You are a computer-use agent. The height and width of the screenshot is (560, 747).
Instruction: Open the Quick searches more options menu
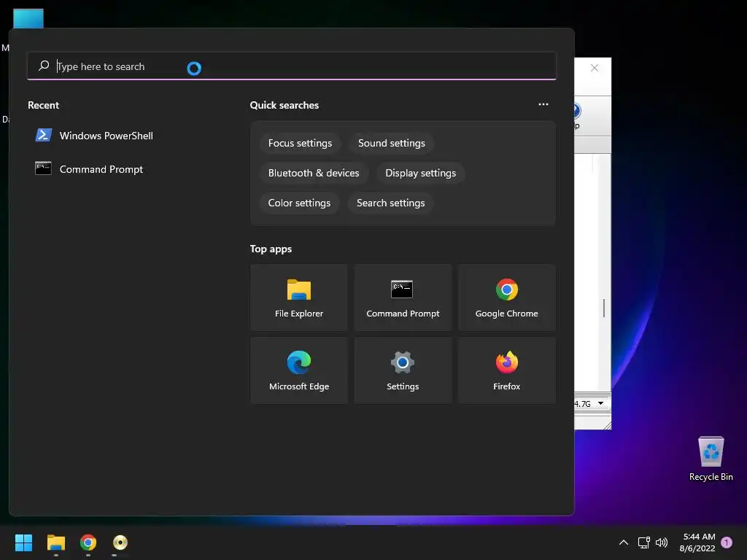[543, 104]
